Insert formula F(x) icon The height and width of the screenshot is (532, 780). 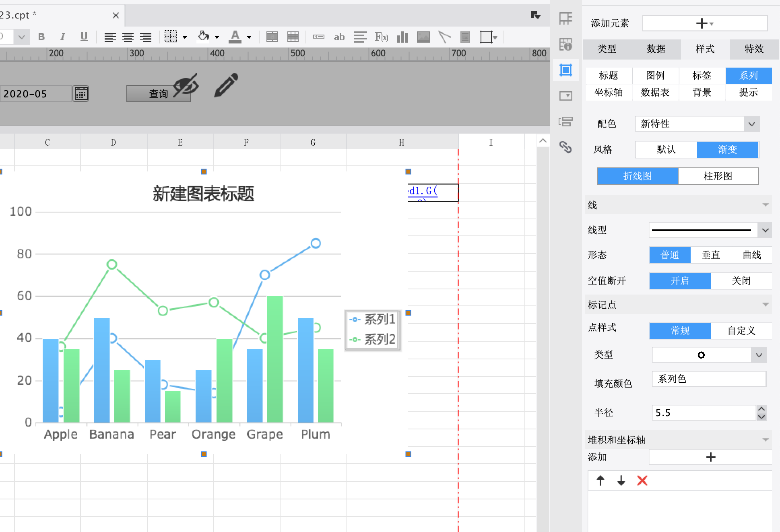(381, 37)
